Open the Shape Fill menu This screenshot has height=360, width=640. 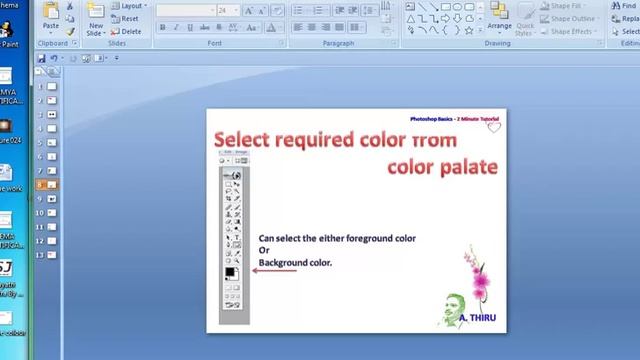click(563, 6)
